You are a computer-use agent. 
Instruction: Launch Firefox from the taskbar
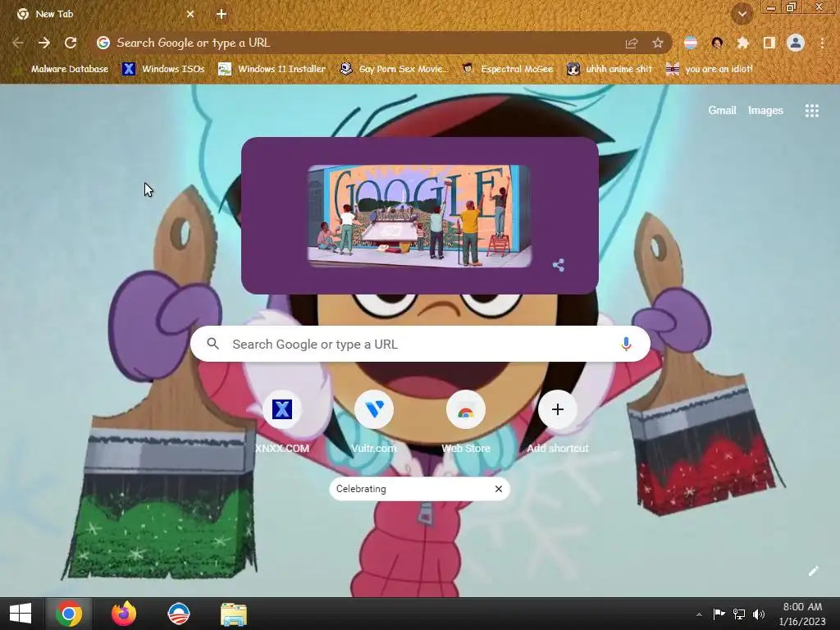point(124,614)
